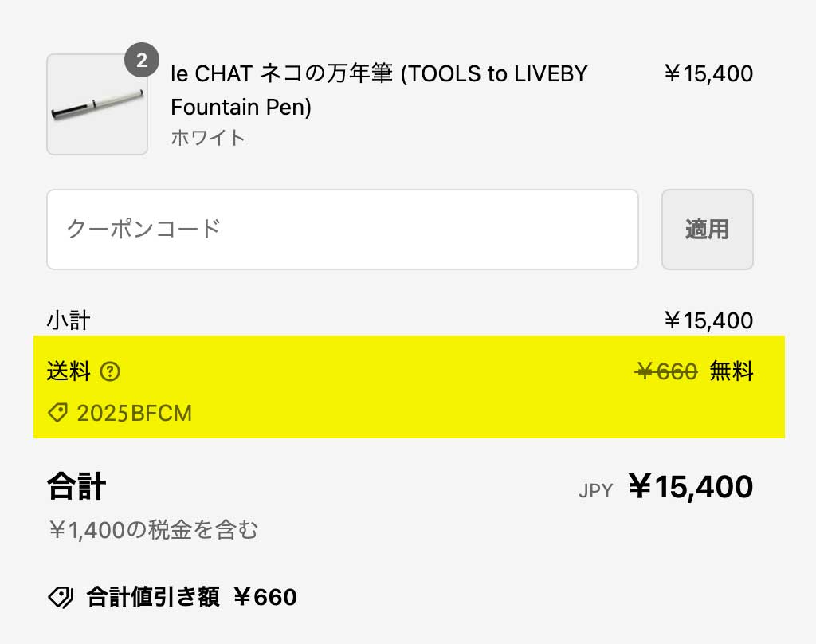Click the shipping help question mark icon
Screen dimensions: 816x644
tap(111, 371)
